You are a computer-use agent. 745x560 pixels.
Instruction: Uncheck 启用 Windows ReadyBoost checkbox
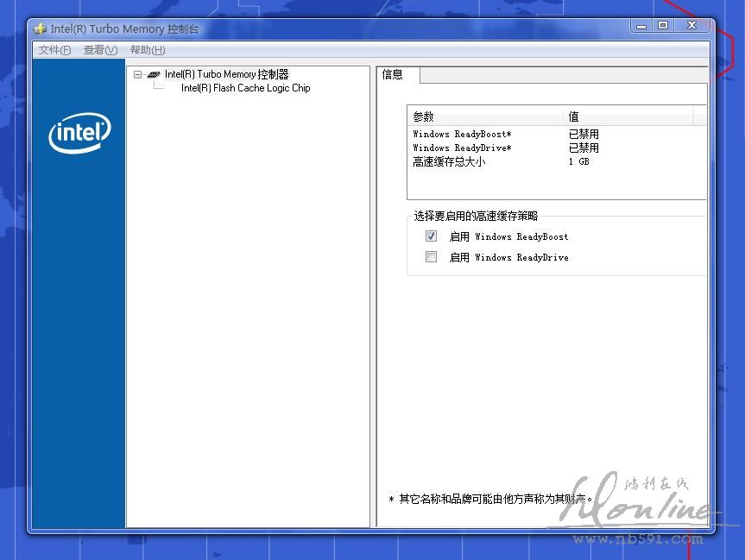[x=431, y=236]
